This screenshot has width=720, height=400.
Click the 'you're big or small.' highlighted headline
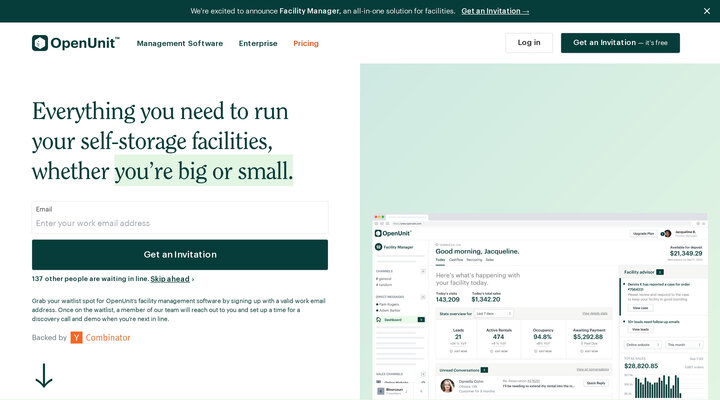coord(203,171)
